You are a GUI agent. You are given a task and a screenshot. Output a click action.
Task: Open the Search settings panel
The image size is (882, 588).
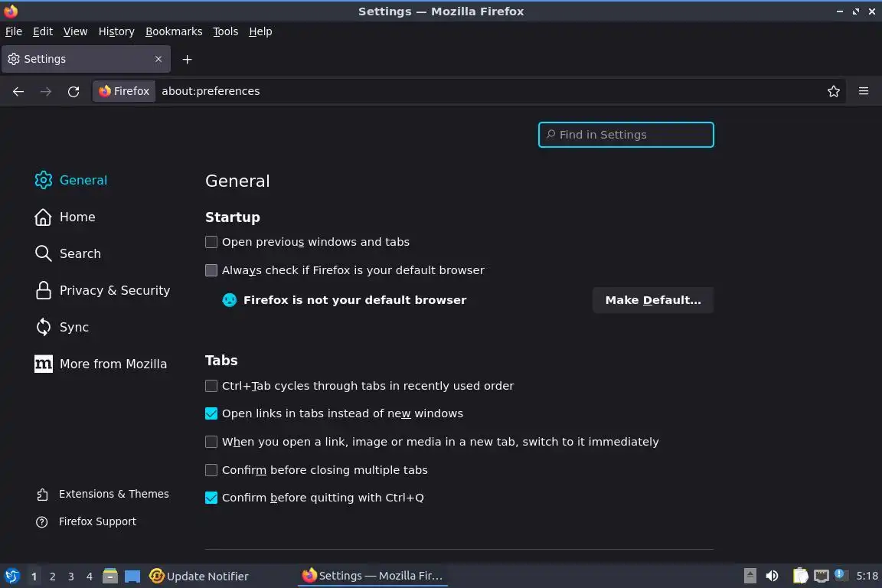click(x=68, y=253)
